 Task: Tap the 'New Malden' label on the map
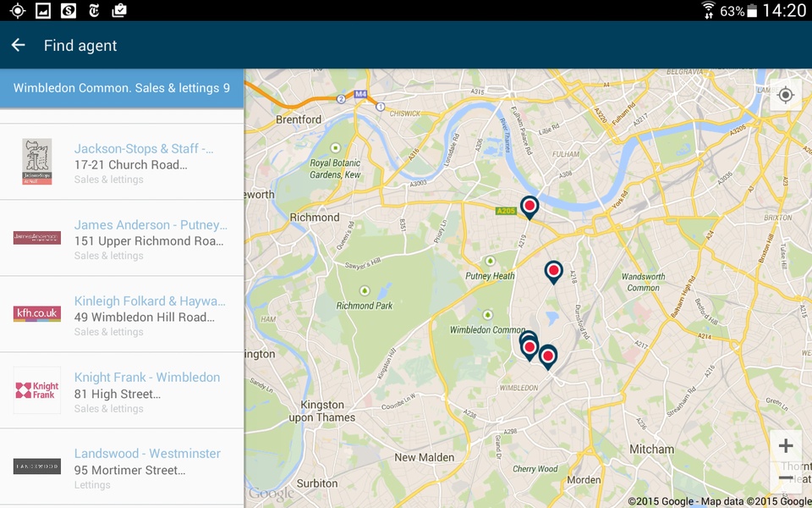pos(424,458)
